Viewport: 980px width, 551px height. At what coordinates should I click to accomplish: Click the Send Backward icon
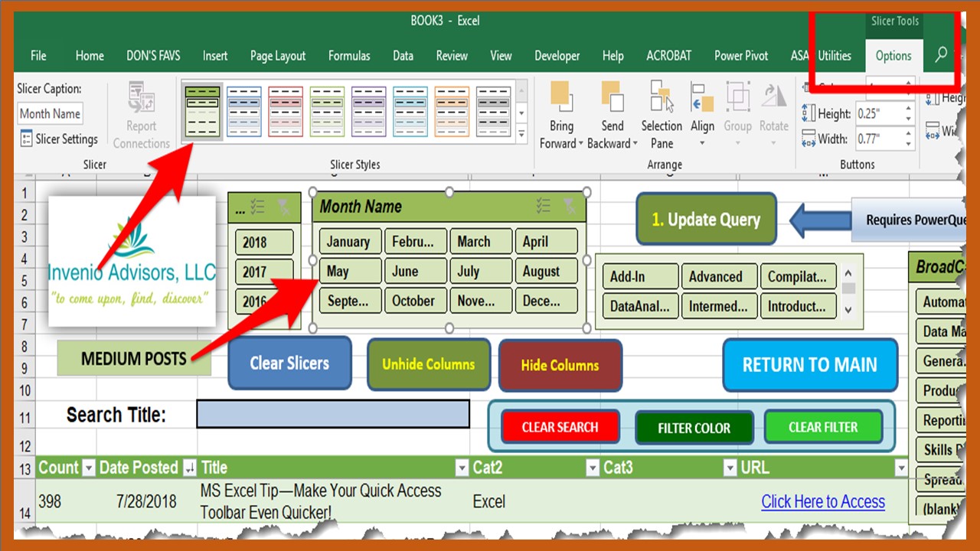coord(612,96)
